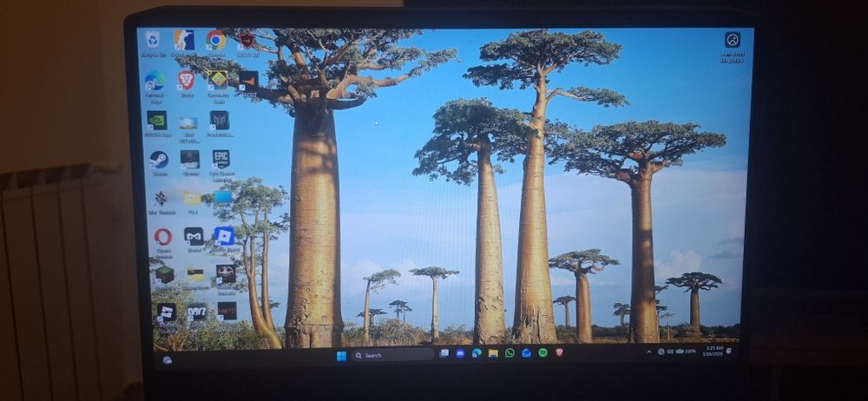Expand the hidden system tray icons chevron
The width and height of the screenshot is (868, 401).
pos(648,352)
